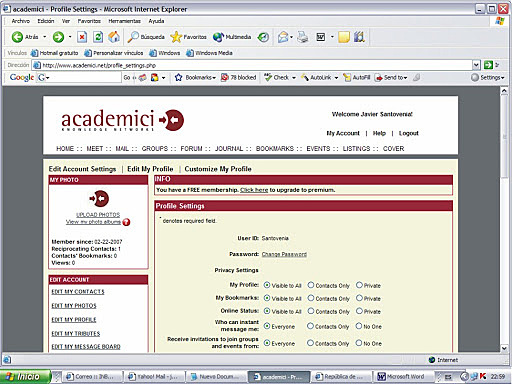The image size is (512, 384).
Task: Set Online Status to Private
Action: pyautogui.click(x=359, y=311)
